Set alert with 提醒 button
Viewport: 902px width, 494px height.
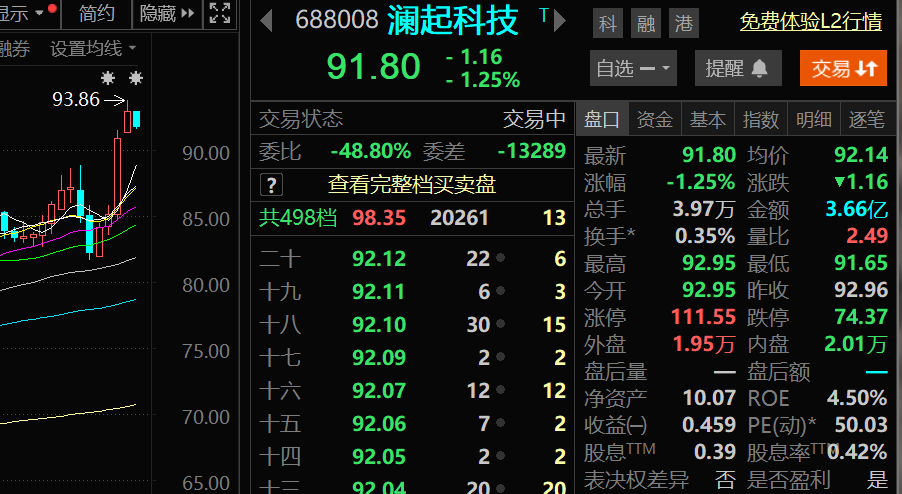738,68
